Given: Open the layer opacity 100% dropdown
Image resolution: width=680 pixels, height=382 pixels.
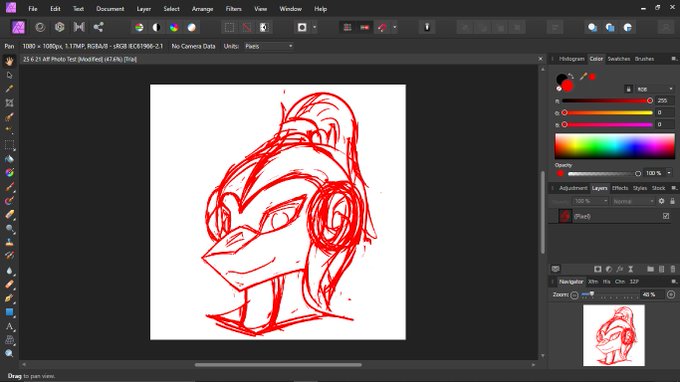Looking at the screenshot, I should (x=590, y=201).
